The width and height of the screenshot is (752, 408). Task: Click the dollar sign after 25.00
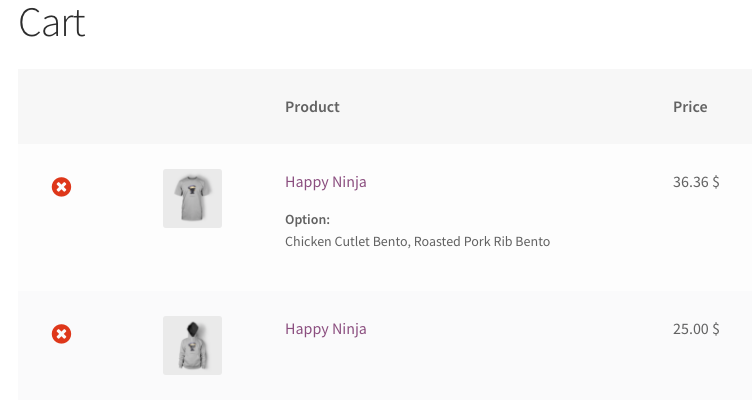point(716,329)
